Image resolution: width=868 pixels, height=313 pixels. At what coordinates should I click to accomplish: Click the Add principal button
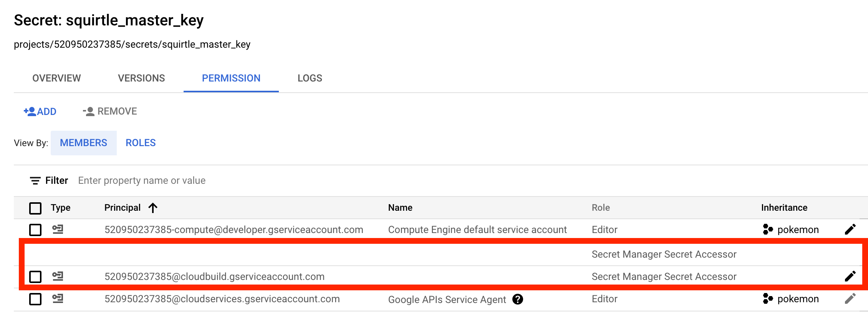pyautogui.click(x=40, y=112)
